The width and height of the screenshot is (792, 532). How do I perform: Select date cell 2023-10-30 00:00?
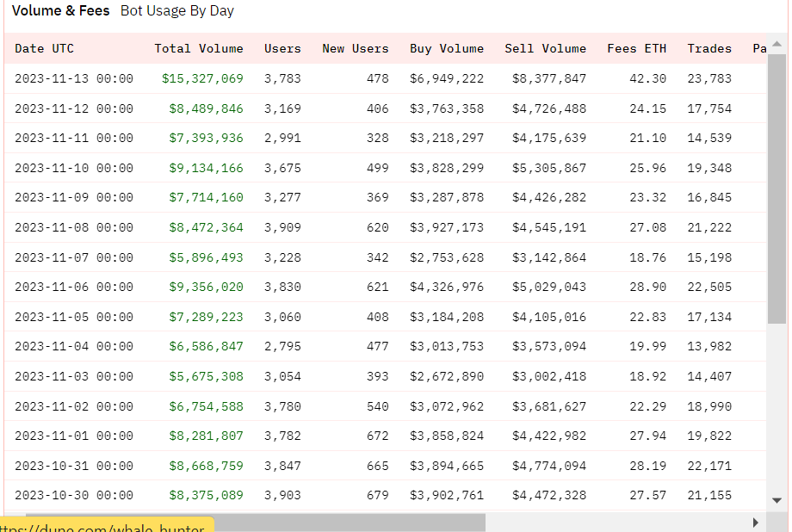point(74,495)
